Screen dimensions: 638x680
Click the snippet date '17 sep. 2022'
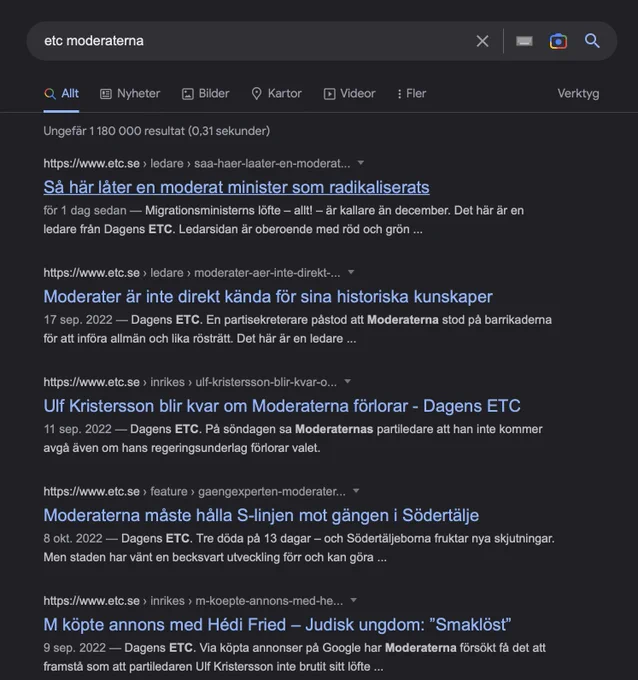(x=78, y=320)
